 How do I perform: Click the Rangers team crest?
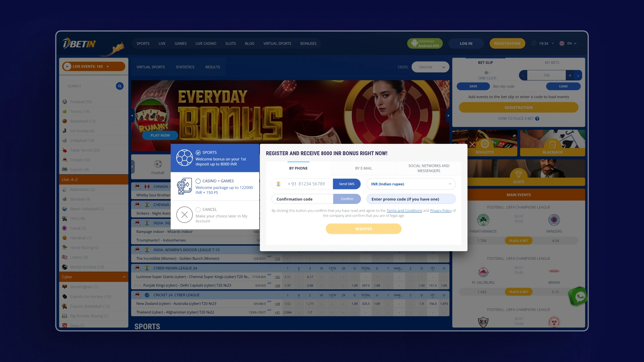click(x=554, y=220)
